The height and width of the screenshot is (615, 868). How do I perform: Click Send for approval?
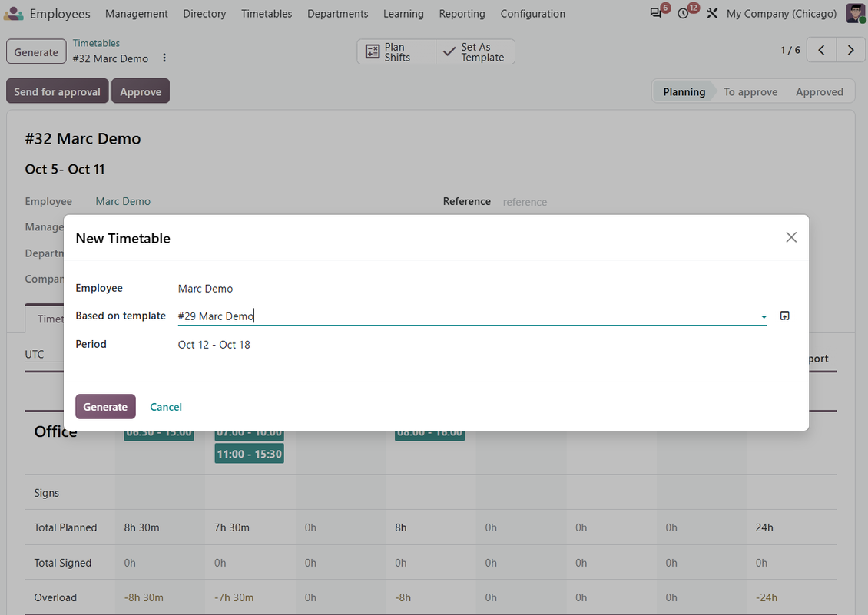[57, 91]
